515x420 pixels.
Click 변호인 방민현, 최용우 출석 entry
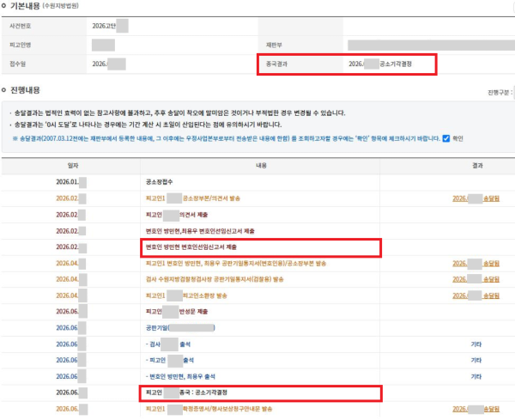pyautogui.click(x=180, y=376)
